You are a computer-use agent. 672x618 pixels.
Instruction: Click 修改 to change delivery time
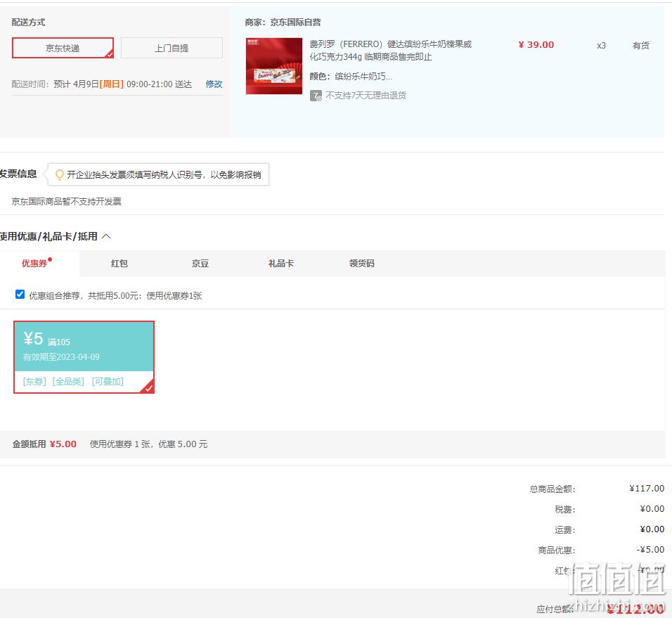coord(214,84)
